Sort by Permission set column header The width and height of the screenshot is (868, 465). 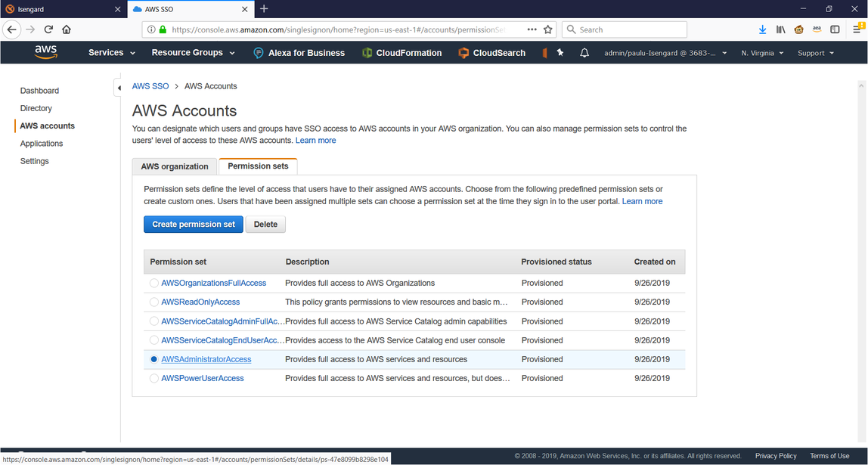click(178, 262)
